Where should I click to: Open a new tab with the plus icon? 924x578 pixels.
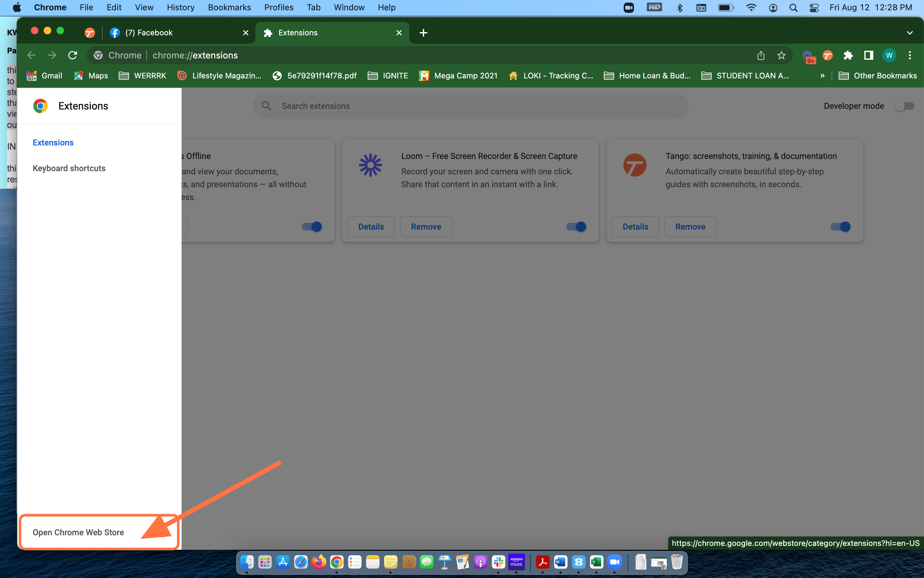(423, 33)
